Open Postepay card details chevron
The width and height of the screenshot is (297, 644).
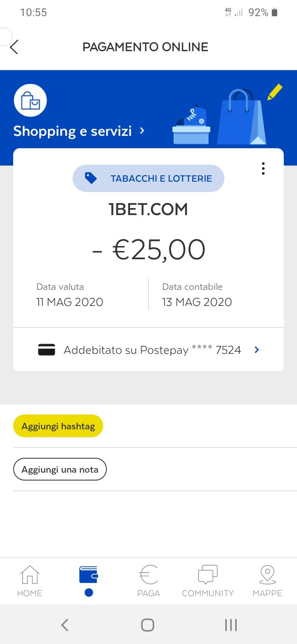coord(257,350)
